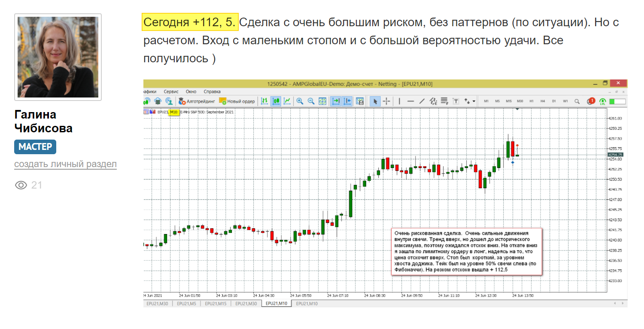Zoom in on the chart with magnifier plus
Screen dimensions: 644x329
click(300, 101)
